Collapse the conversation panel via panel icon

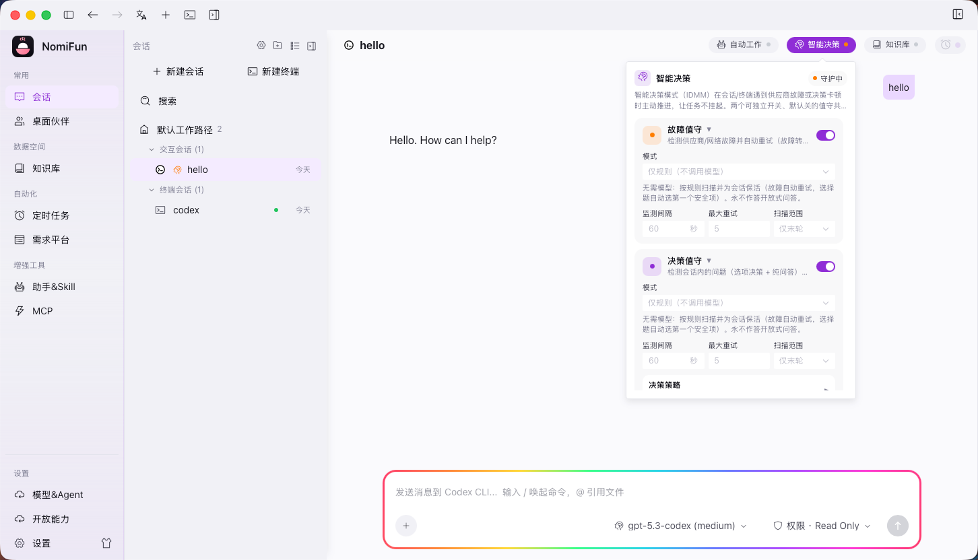pos(311,46)
